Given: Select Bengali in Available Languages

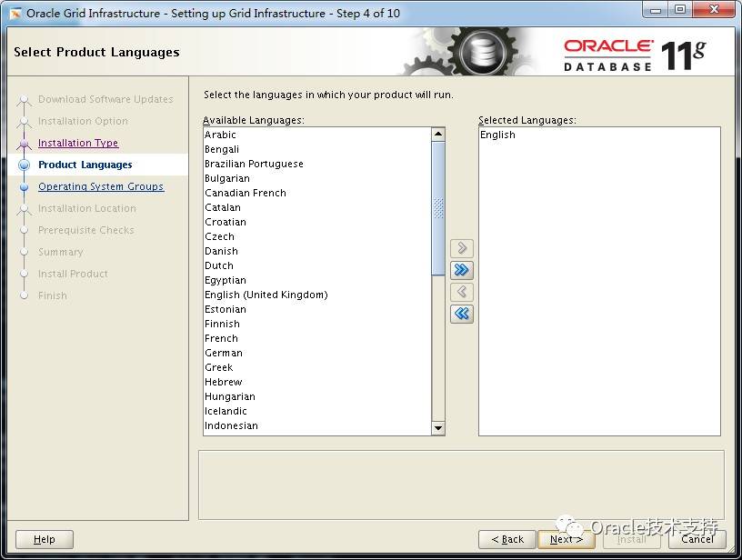Looking at the screenshot, I should coord(317,149).
